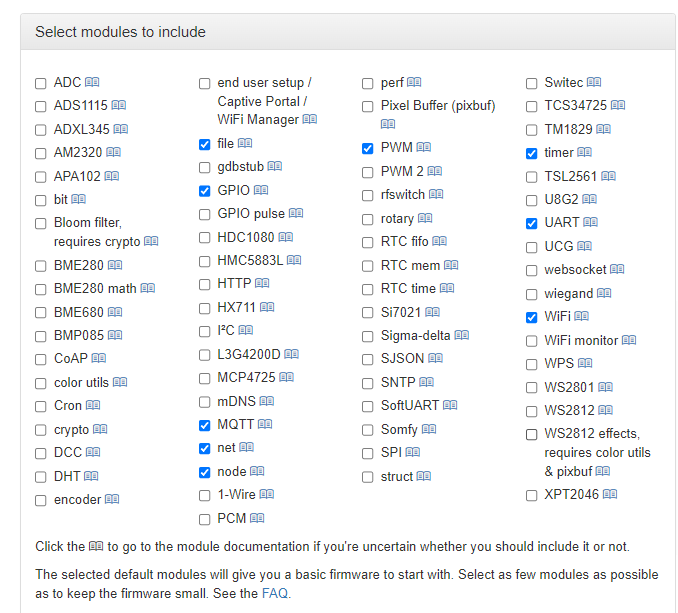Click the BME680 label text
The height and width of the screenshot is (613, 678).
point(79,312)
